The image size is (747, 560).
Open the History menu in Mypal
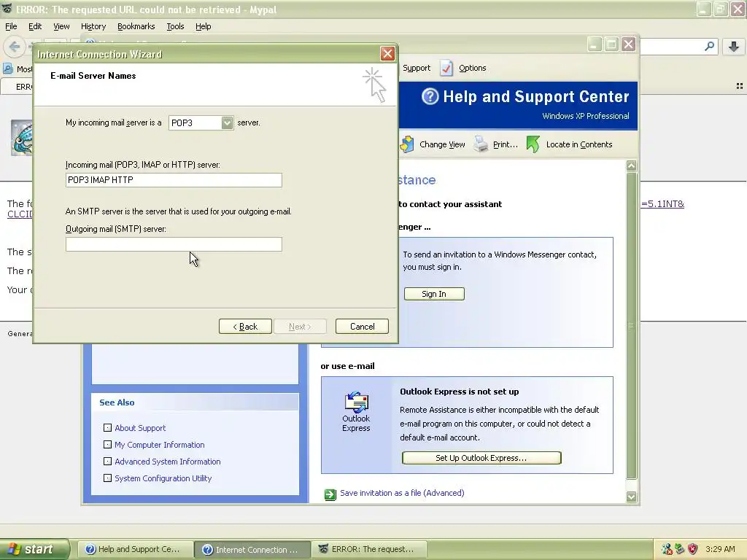[93, 26]
